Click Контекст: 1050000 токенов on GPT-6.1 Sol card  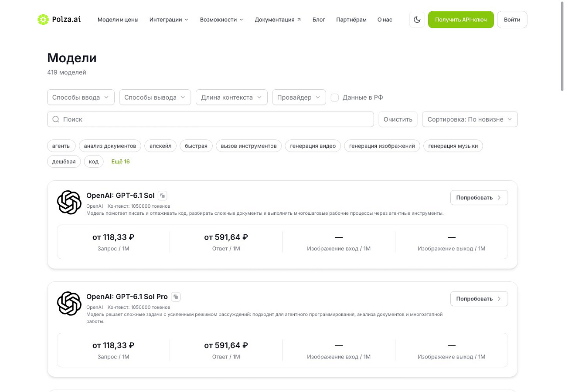coord(139,206)
